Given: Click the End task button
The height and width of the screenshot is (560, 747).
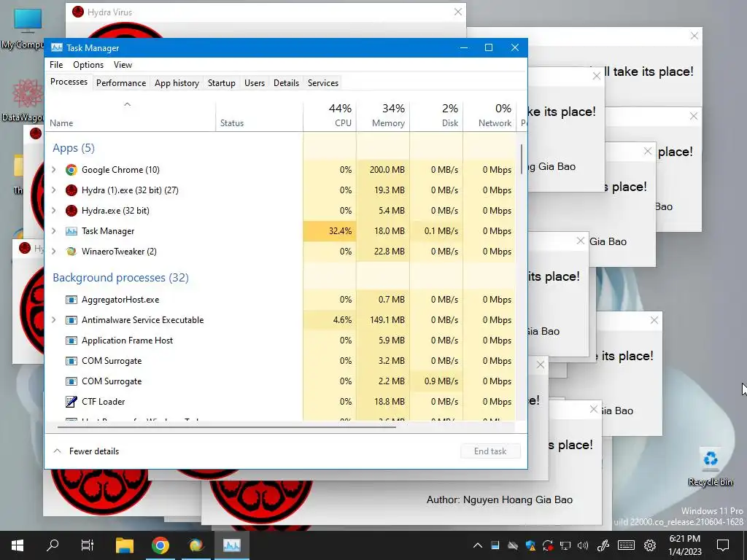Looking at the screenshot, I should 490,451.
